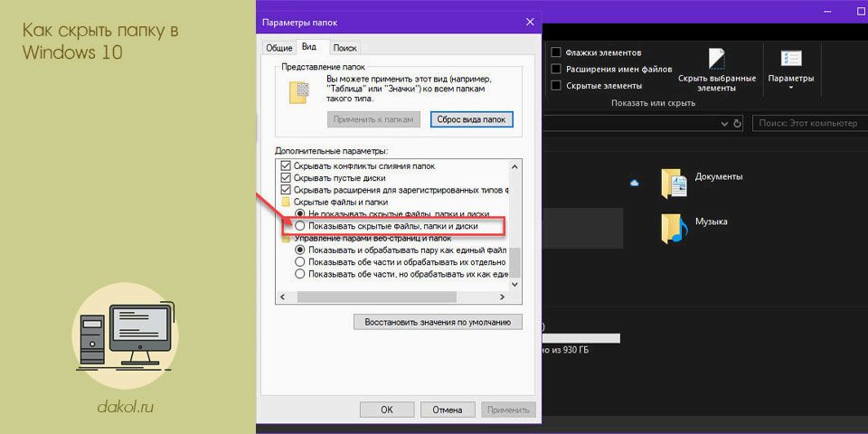Toggle Скрывать пустые диски checkbox
868x434 pixels.
pos(286,178)
